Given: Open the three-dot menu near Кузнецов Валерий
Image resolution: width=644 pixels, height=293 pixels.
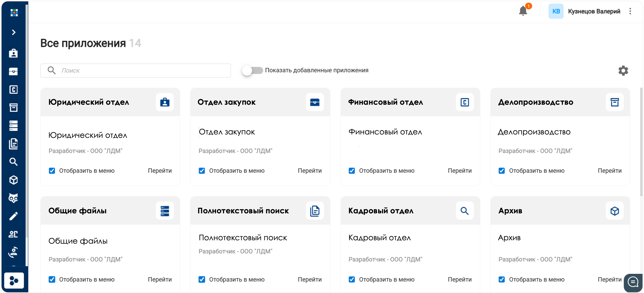Looking at the screenshot, I should [x=630, y=11].
